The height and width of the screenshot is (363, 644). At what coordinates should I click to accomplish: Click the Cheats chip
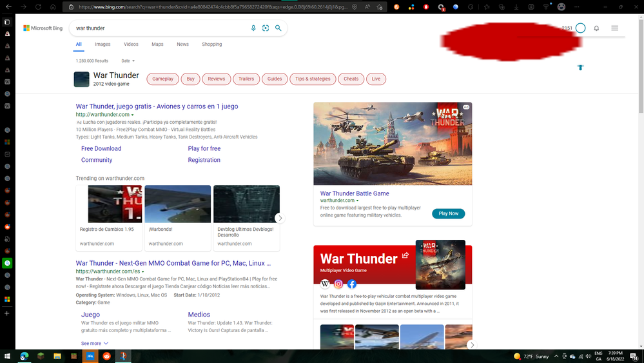click(351, 79)
